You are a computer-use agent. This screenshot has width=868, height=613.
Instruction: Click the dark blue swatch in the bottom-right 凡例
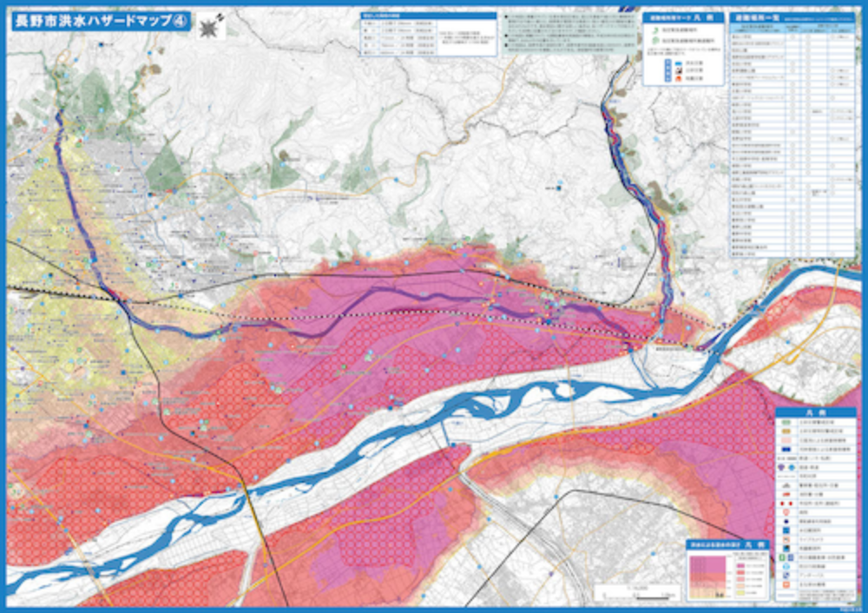click(786, 449)
